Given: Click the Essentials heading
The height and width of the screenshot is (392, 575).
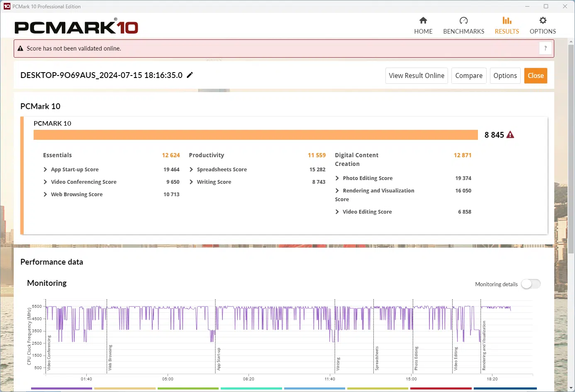Looking at the screenshot, I should point(57,155).
